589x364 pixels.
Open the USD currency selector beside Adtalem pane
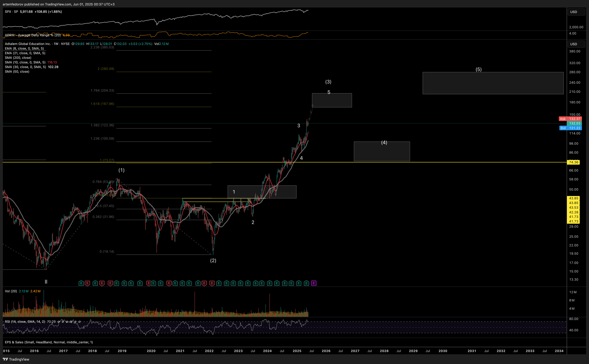[576, 44]
